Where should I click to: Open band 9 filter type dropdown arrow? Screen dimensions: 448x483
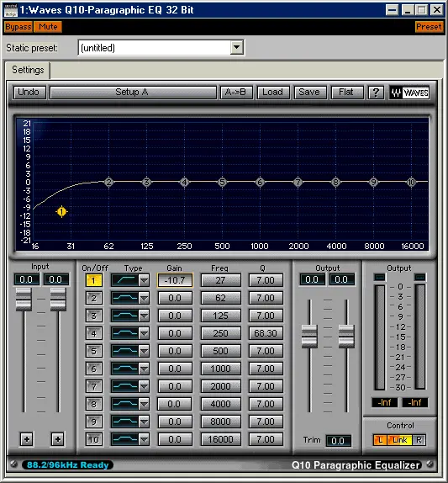click(144, 422)
